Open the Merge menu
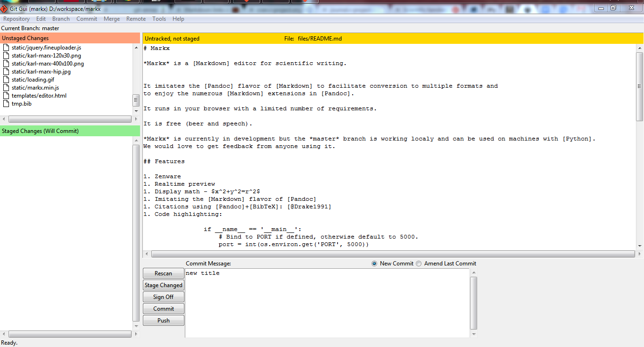 coord(112,19)
